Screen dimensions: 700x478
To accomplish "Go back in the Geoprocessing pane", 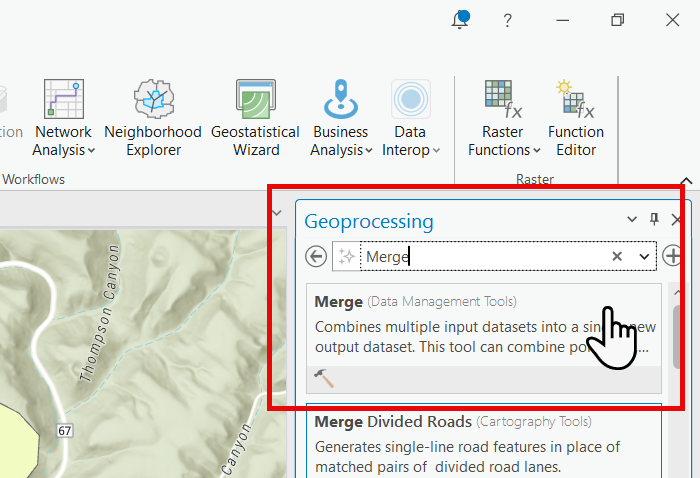I will click(316, 257).
